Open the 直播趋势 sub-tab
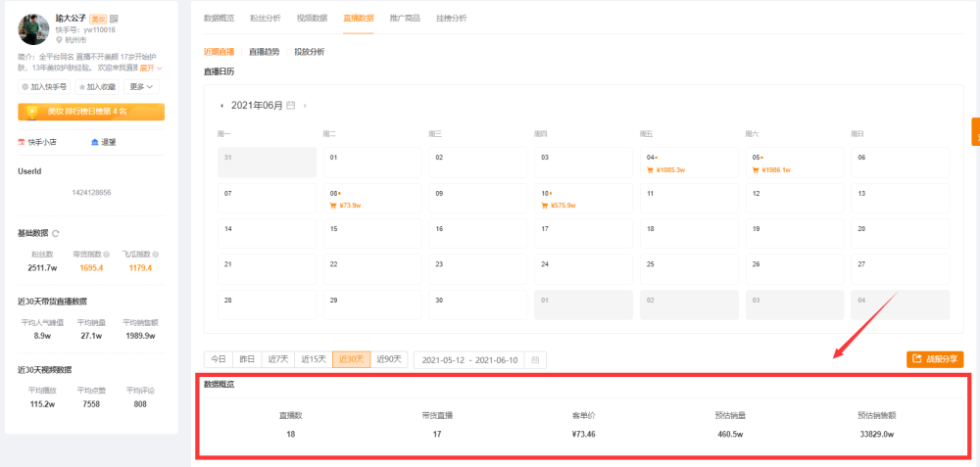 (x=265, y=52)
